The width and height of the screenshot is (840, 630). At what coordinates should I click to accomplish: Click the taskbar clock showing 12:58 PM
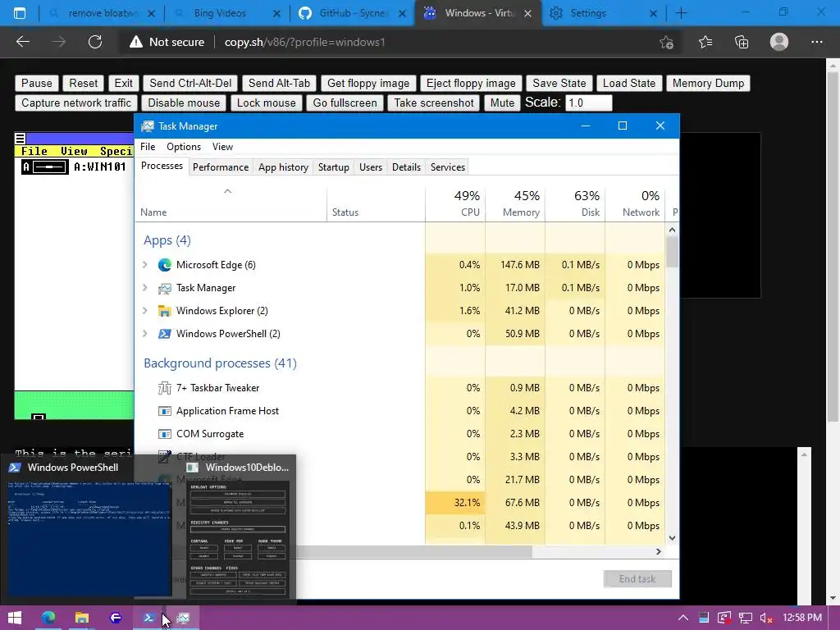[802, 618]
